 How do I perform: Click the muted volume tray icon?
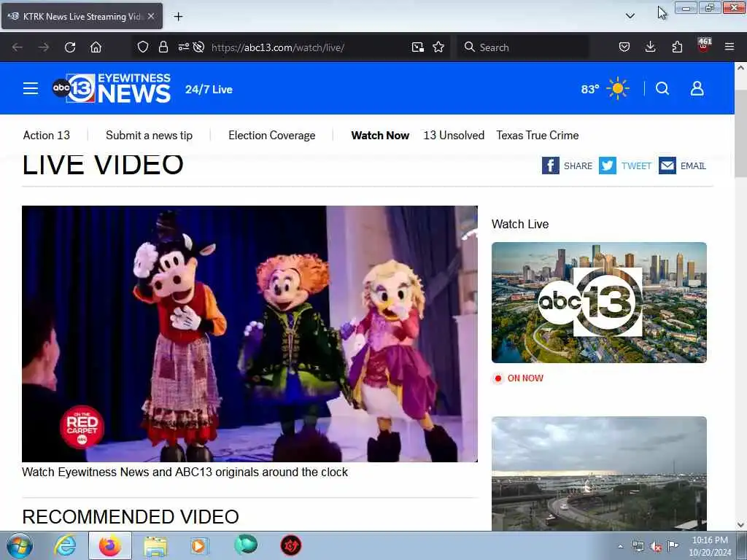pos(656,546)
